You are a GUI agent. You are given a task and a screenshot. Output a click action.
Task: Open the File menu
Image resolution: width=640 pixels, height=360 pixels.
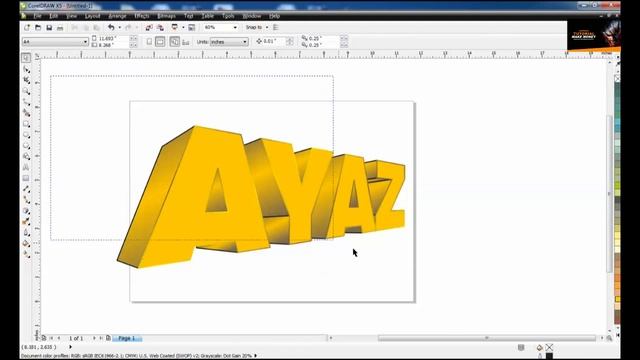(38, 16)
